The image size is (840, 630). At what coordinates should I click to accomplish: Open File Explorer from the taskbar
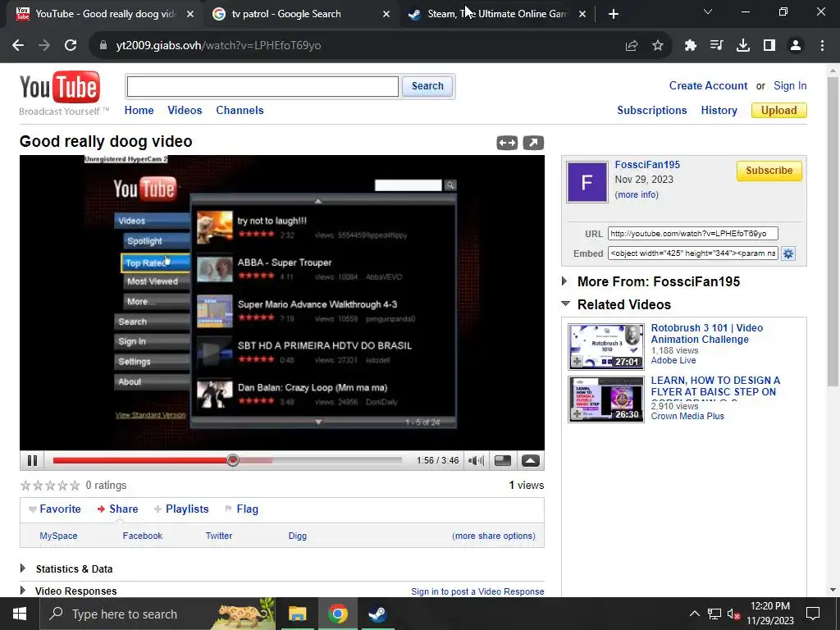point(297,614)
